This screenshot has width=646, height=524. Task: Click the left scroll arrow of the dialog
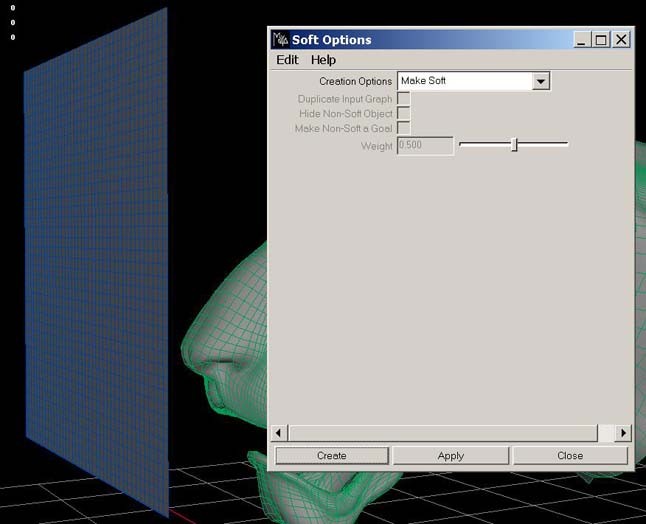tap(279, 433)
